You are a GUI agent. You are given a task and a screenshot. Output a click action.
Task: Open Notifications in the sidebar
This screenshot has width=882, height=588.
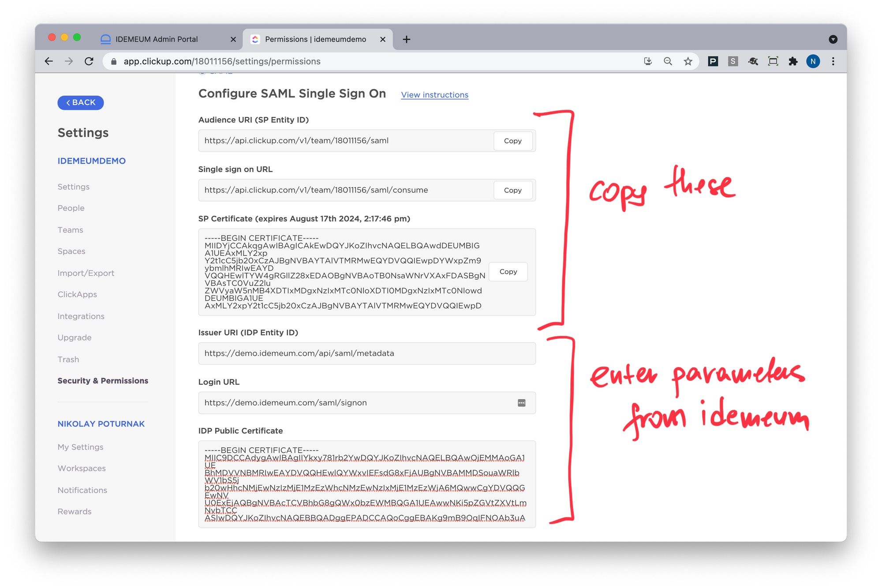(82, 490)
